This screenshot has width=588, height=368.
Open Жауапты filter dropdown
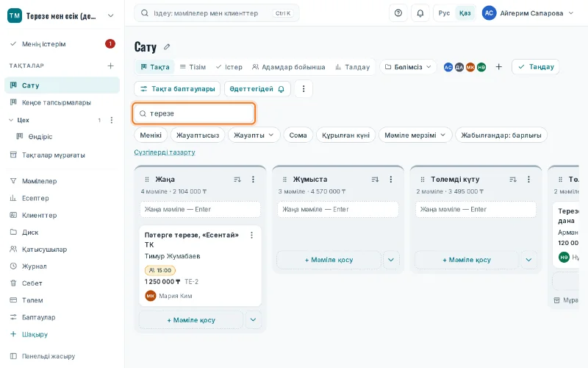click(x=254, y=135)
